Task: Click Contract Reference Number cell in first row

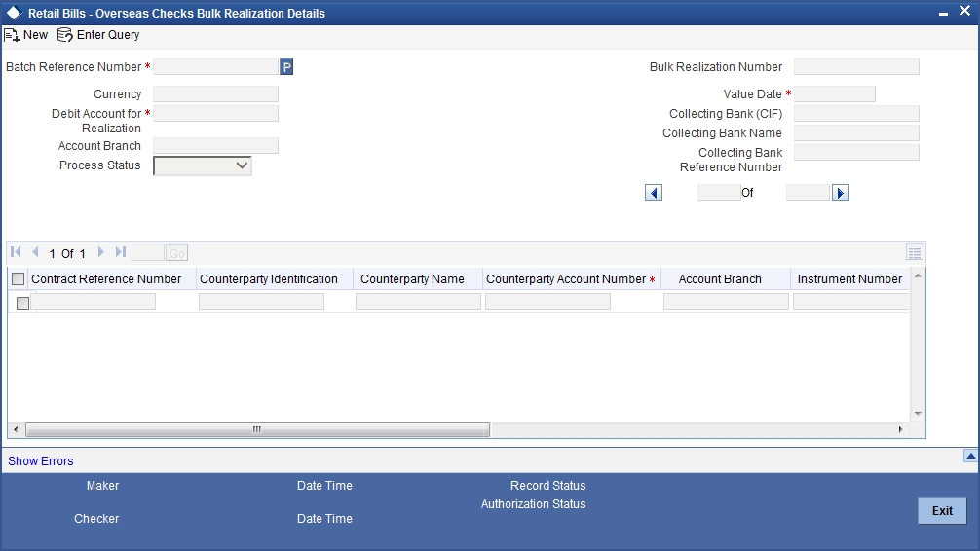Action: click(x=94, y=302)
